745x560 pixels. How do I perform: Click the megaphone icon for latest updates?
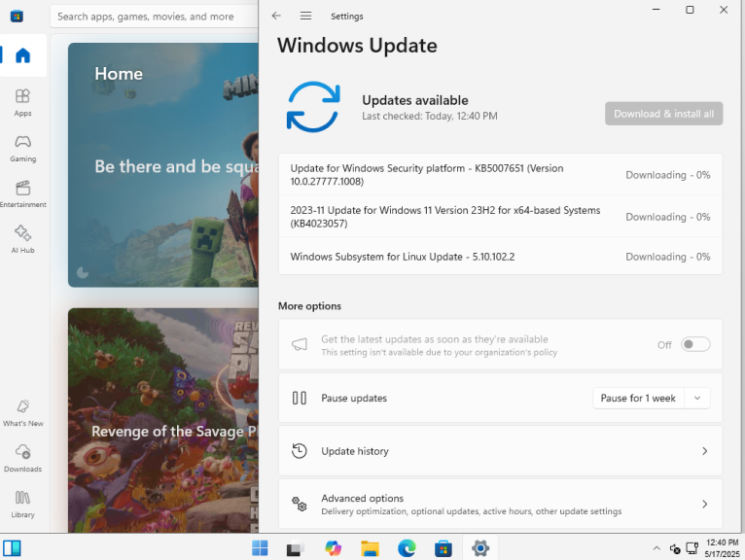(300, 344)
